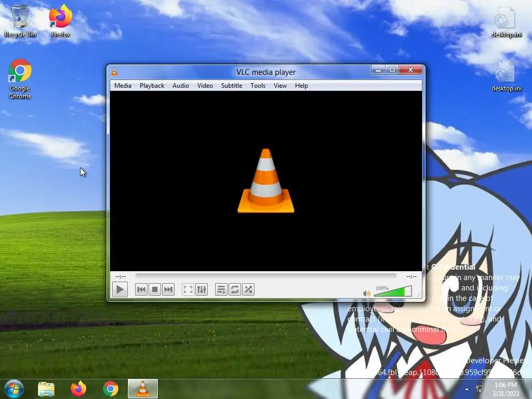
Task: Stop playback in VLC
Action: coord(155,289)
